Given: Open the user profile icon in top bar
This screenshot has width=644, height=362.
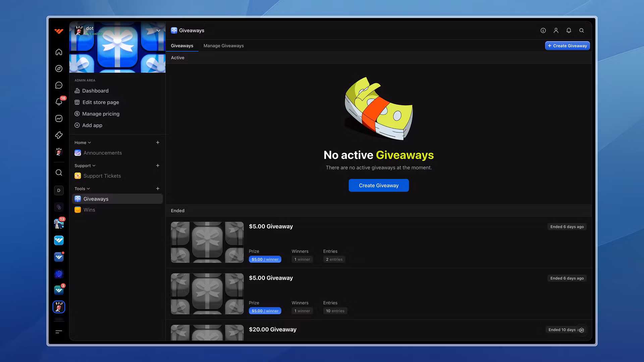Looking at the screenshot, I should (x=556, y=31).
